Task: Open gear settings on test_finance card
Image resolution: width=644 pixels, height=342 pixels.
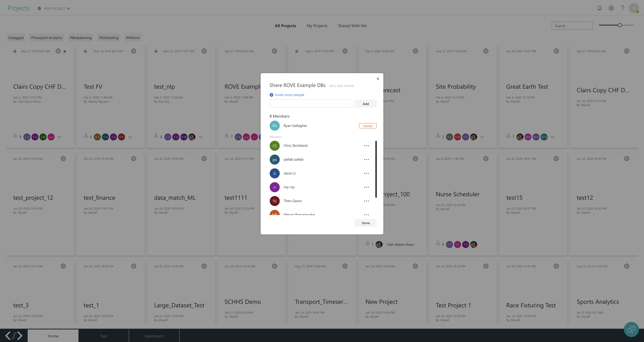Action: coord(134,159)
